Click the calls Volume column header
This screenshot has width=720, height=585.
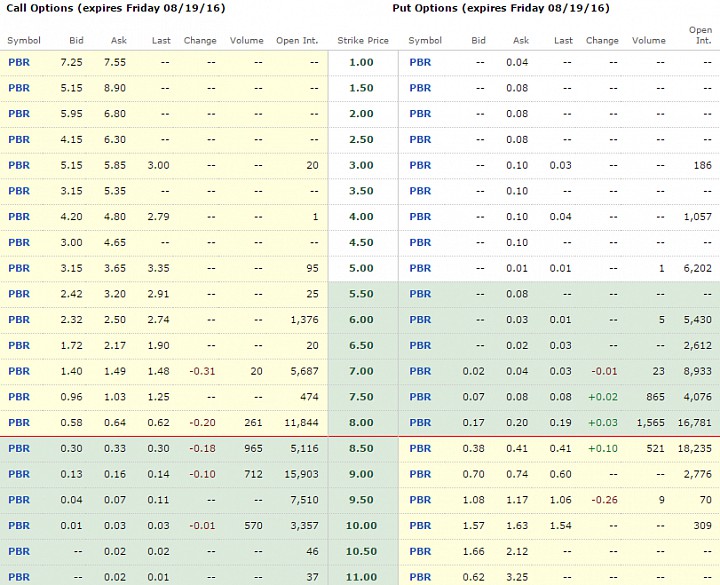(247, 40)
